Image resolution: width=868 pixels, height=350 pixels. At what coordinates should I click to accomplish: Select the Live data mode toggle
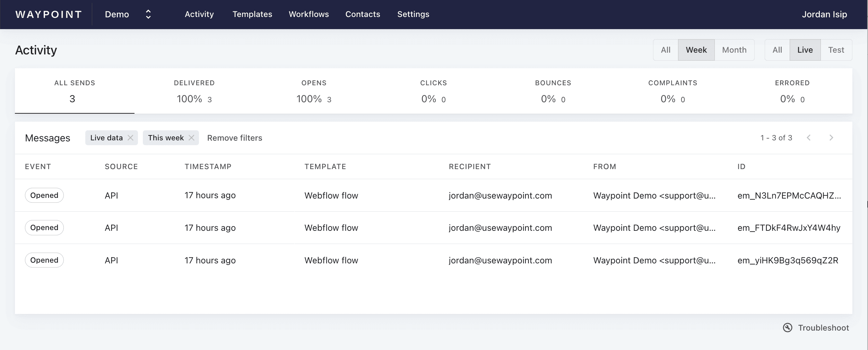[x=805, y=50]
